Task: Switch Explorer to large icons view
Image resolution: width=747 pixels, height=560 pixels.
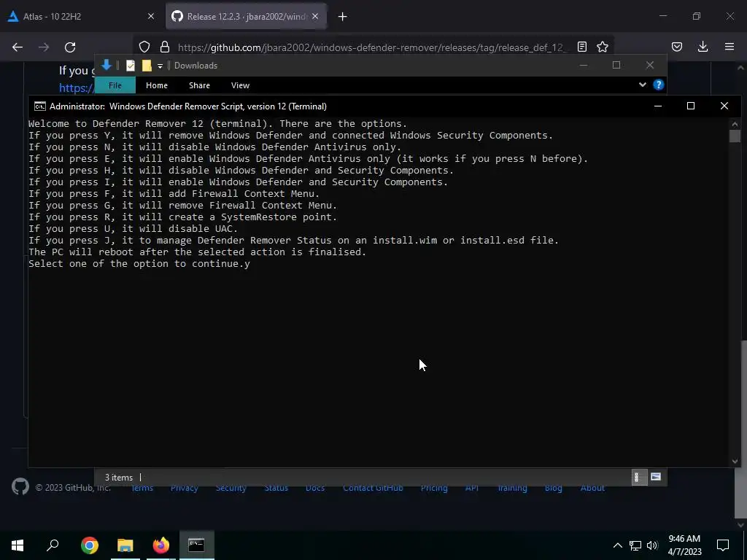Action: pos(656,477)
